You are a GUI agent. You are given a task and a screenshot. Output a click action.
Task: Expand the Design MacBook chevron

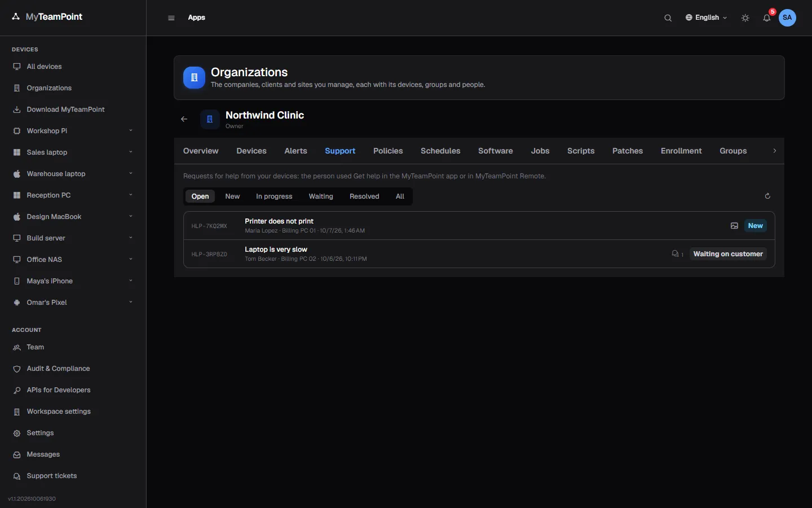(x=131, y=216)
